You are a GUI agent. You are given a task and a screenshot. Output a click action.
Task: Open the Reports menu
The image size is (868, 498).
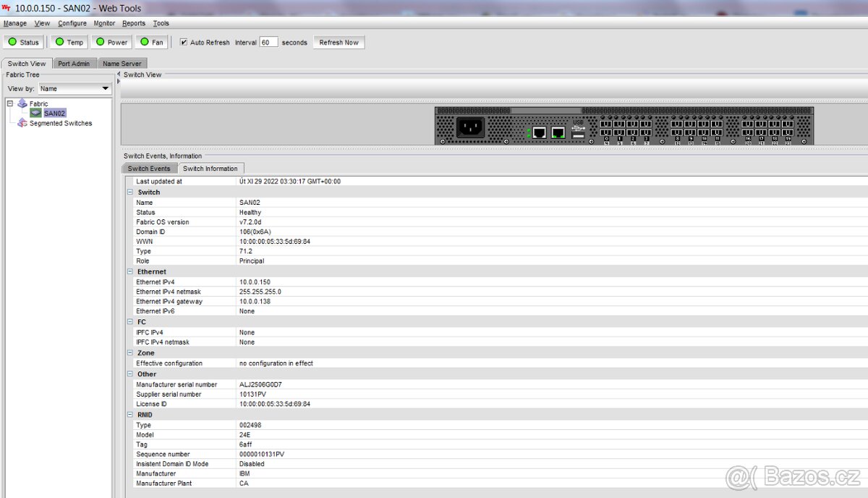(x=134, y=23)
